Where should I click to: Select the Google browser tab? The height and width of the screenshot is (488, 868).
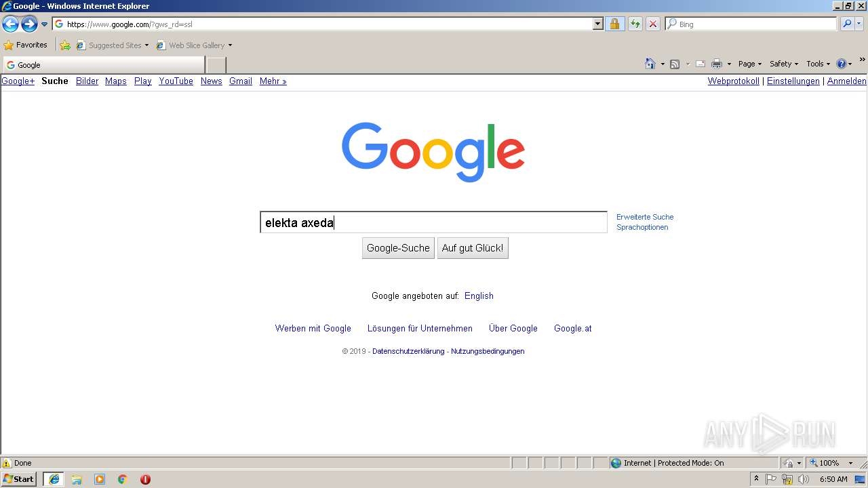(104, 65)
